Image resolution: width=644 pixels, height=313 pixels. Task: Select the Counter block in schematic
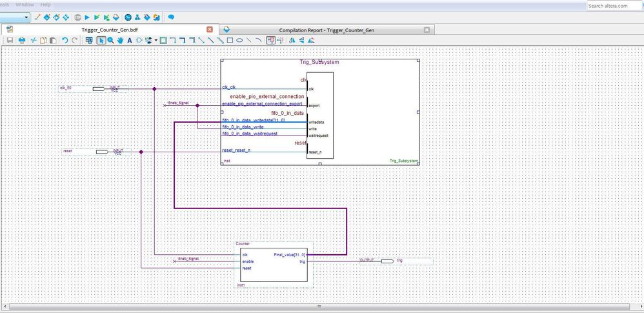pyautogui.click(x=274, y=271)
